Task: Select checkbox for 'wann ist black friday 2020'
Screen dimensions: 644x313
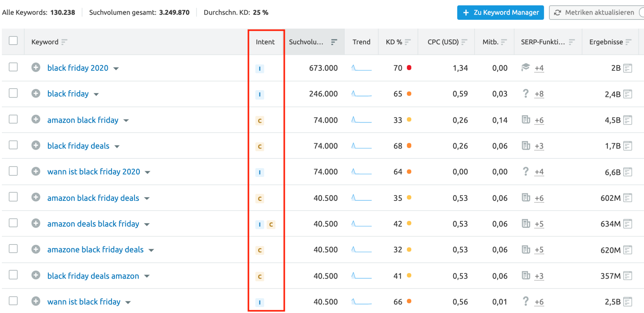Action: (13, 171)
